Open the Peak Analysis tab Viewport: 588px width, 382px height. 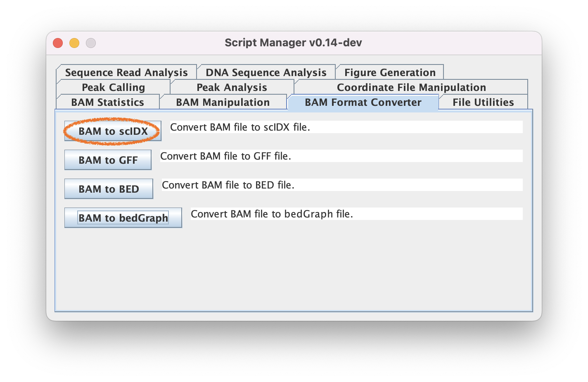(x=232, y=88)
